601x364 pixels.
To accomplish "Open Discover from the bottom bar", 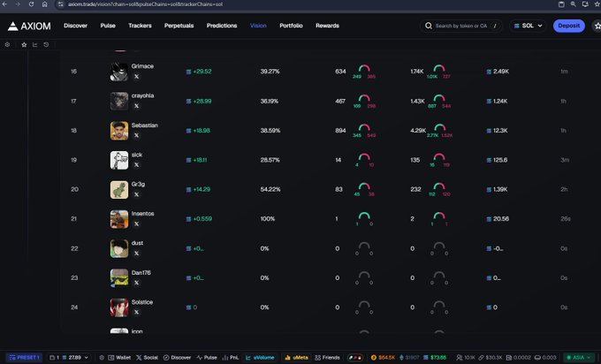I will [177, 358].
